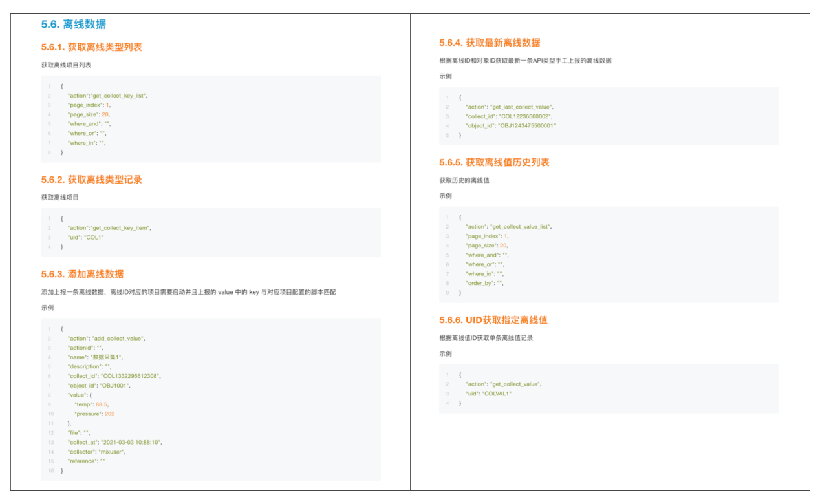Open the 5.6.4. 获取最新离线数据 heading
The height and width of the screenshot is (504, 820).
point(490,43)
